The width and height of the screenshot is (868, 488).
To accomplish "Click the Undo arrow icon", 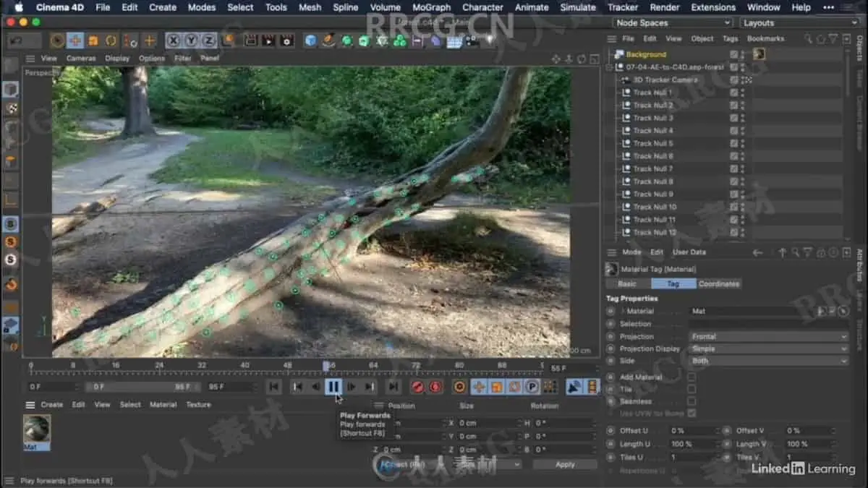I will [x=15, y=40].
